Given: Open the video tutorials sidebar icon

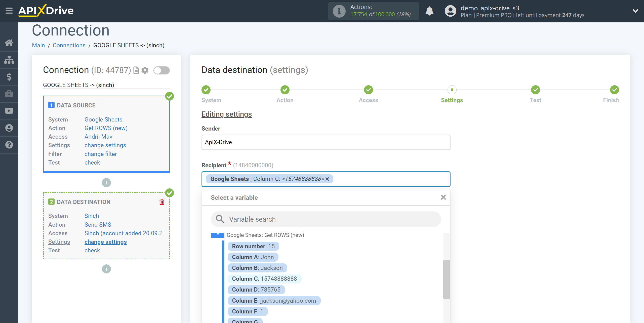Looking at the screenshot, I should pos(9,111).
